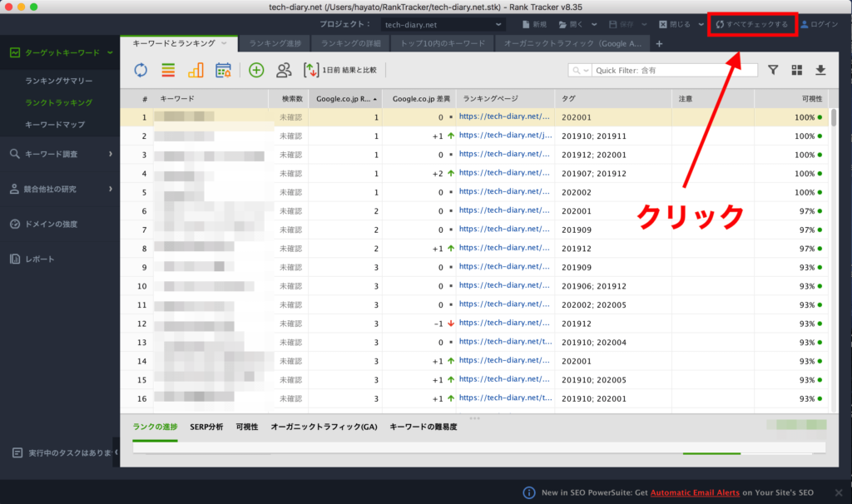Click the grid columns layout icon
The height and width of the screenshot is (504, 852).
pos(796,70)
